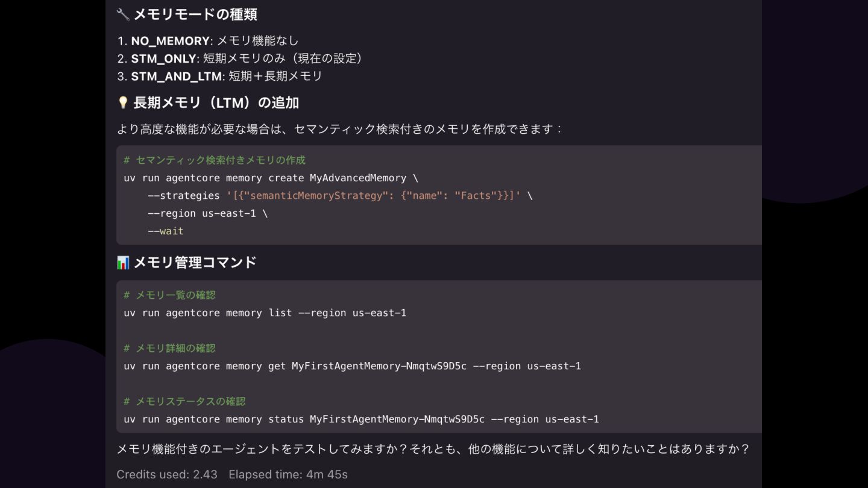The image size is (868, 488).
Task: Click the agentcore memory get command line
Action: pyautogui.click(x=352, y=366)
